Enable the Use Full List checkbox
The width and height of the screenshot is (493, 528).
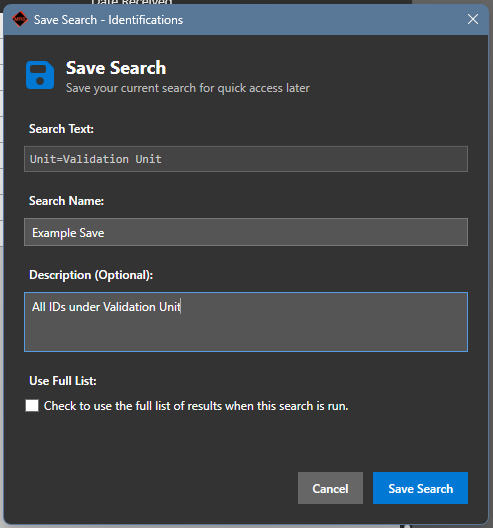coord(32,405)
